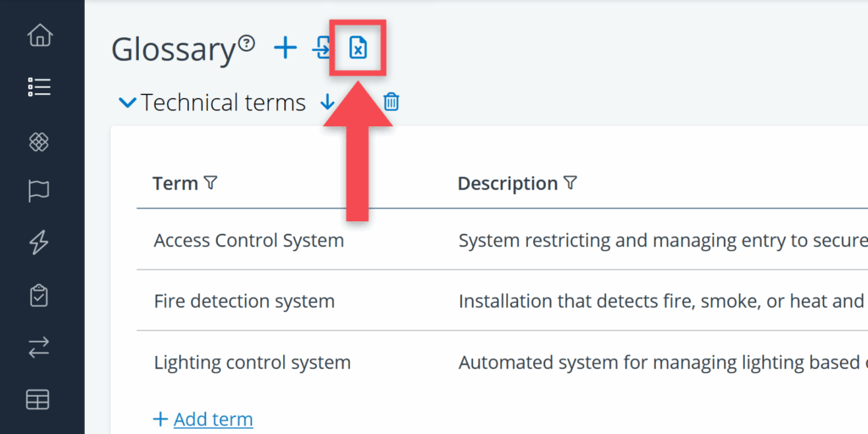Viewport: 868px width, 434px height.
Task: Open the table sidebar icon
Action: pyautogui.click(x=39, y=400)
